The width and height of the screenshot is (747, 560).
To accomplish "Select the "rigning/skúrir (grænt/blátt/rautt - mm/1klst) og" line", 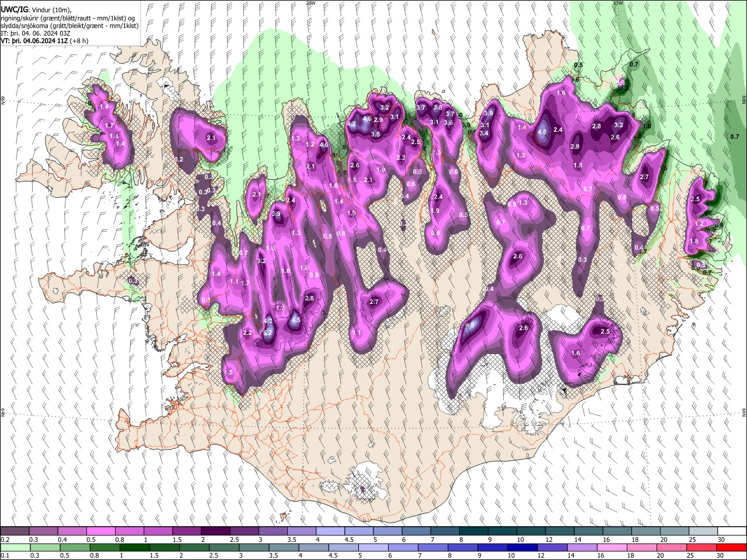I will pyautogui.click(x=69, y=17).
